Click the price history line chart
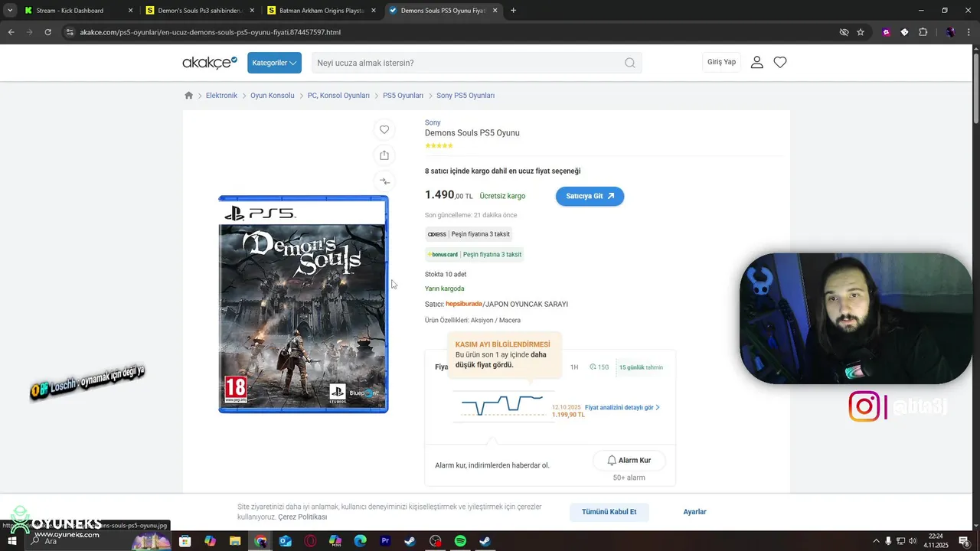The image size is (980, 551). click(502, 406)
